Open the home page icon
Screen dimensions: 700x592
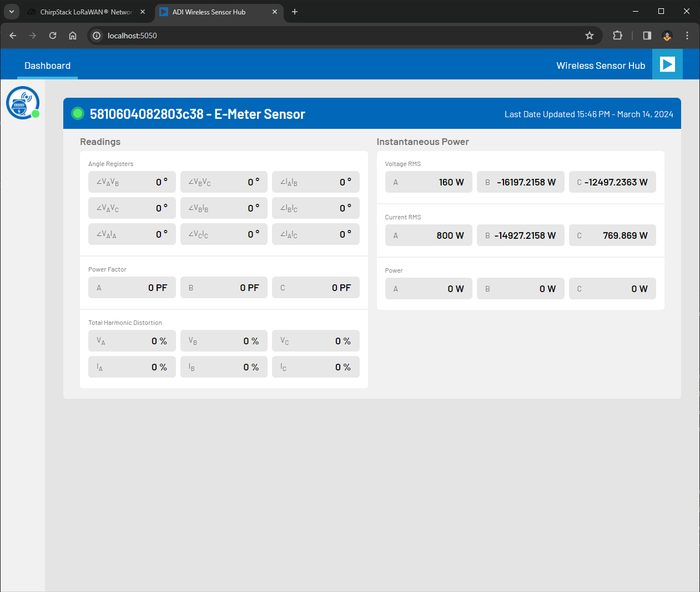[72, 35]
